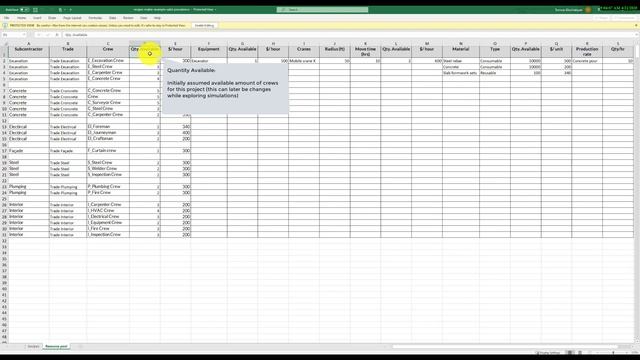Click the column A header

point(29,43)
